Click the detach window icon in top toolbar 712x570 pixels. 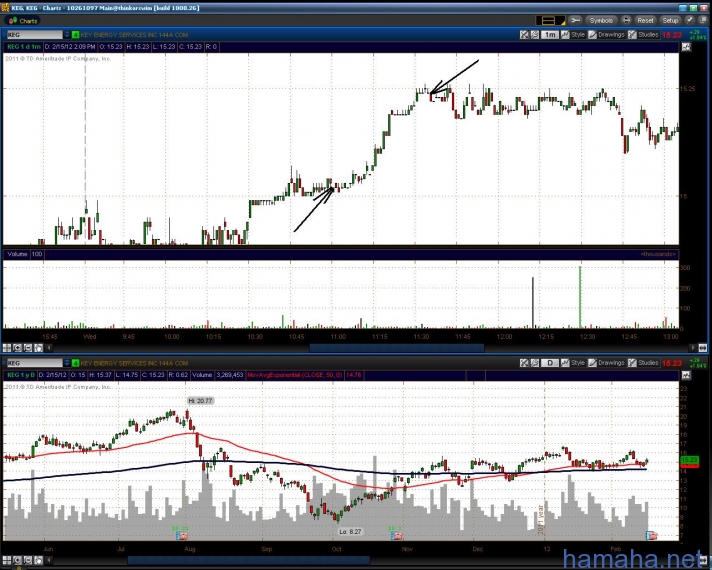tap(702, 20)
